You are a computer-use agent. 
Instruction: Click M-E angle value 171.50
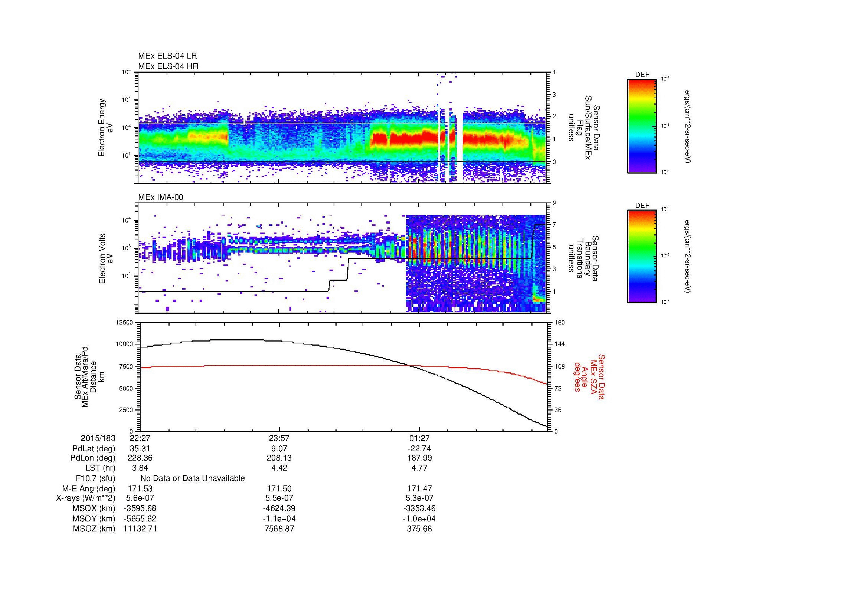tap(279, 489)
